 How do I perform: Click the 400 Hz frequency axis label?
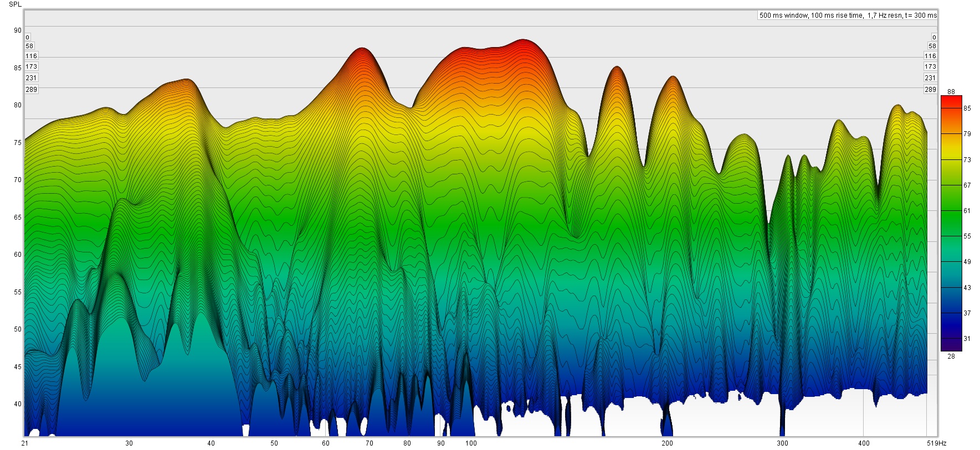864,443
